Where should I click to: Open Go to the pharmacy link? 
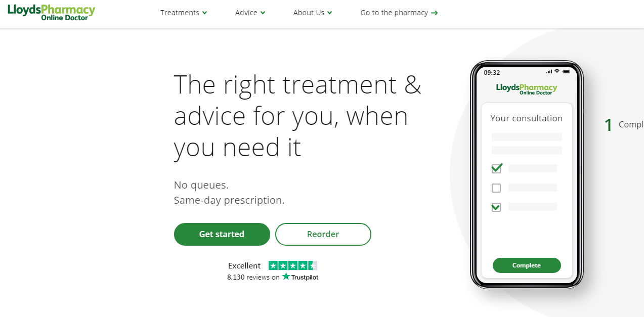[399, 13]
